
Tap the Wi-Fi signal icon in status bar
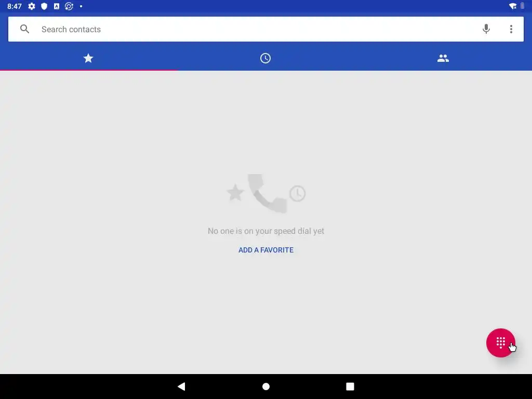[513, 6]
